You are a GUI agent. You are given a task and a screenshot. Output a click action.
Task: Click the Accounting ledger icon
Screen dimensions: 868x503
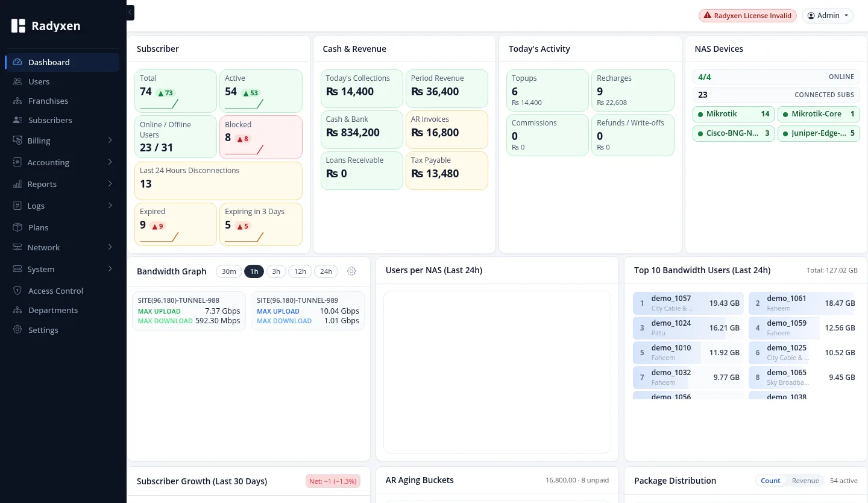click(17, 162)
